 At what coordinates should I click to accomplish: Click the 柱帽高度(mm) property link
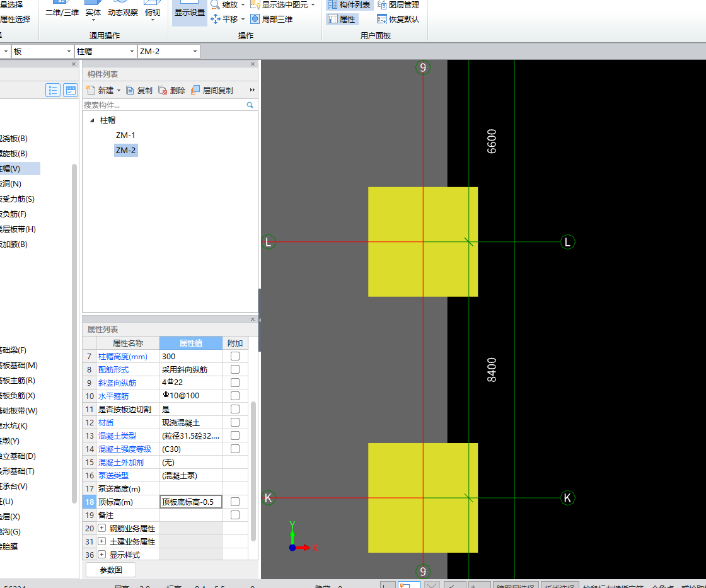(122, 357)
